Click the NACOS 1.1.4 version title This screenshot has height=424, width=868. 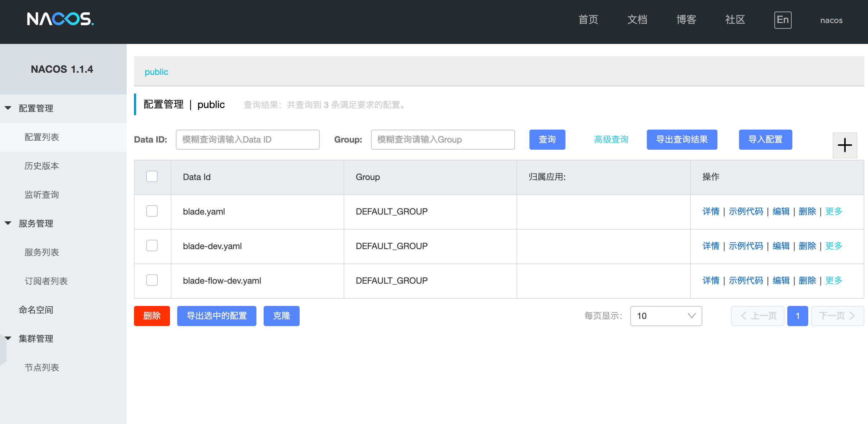[62, 69]
